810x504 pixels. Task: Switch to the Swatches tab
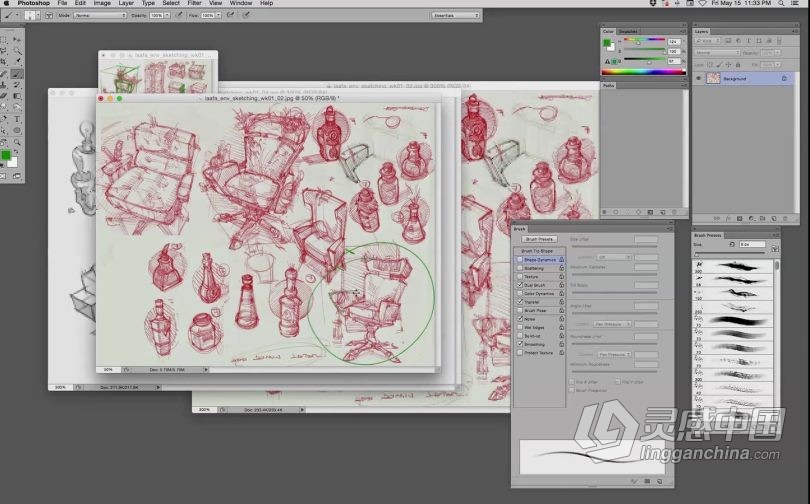[628, 32]
